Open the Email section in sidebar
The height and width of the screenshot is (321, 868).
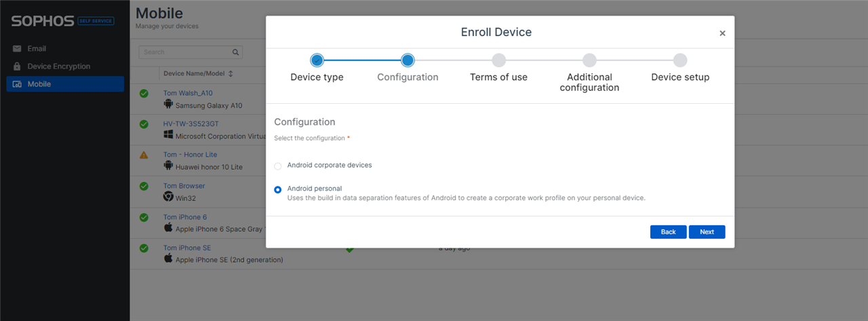click(x=65, y=49)
